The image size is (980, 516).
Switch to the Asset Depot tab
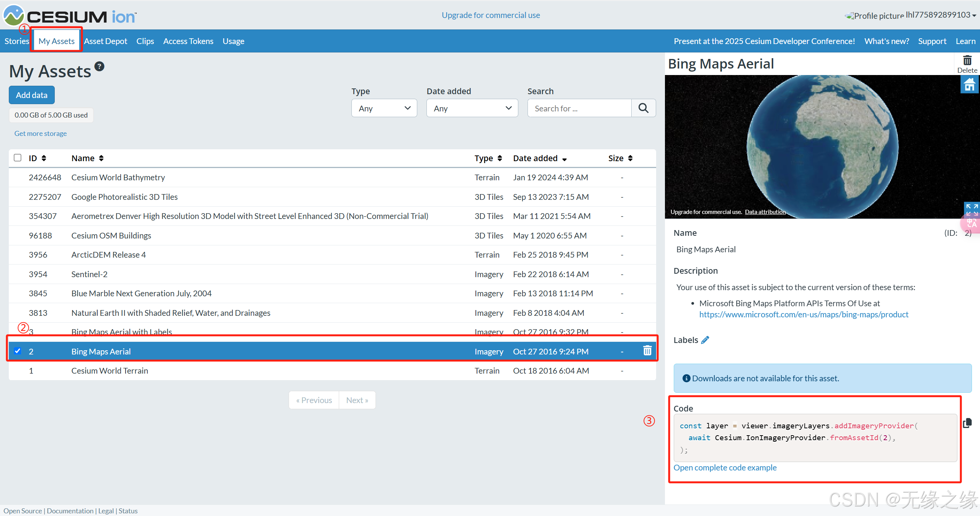pyautogui.click(x=106, y=41)
